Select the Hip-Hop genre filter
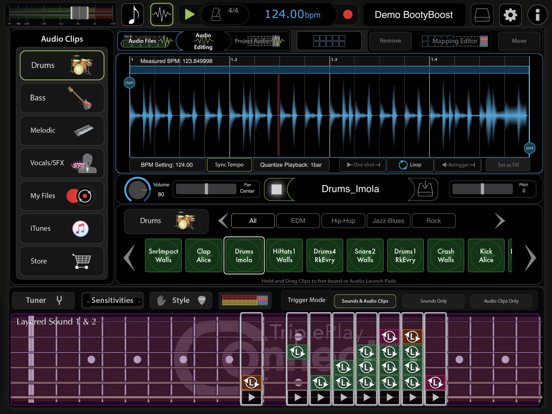This screenshot has width=552, height=414. 343,221
